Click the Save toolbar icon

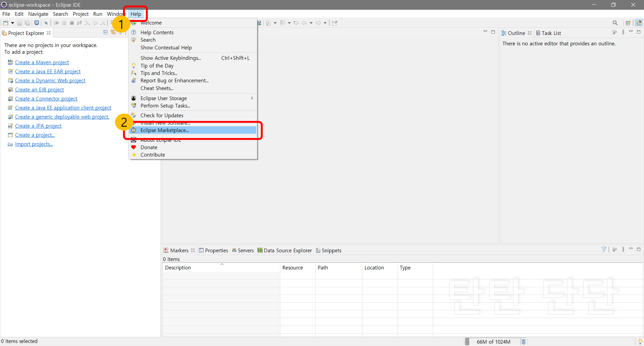(19, 23)
